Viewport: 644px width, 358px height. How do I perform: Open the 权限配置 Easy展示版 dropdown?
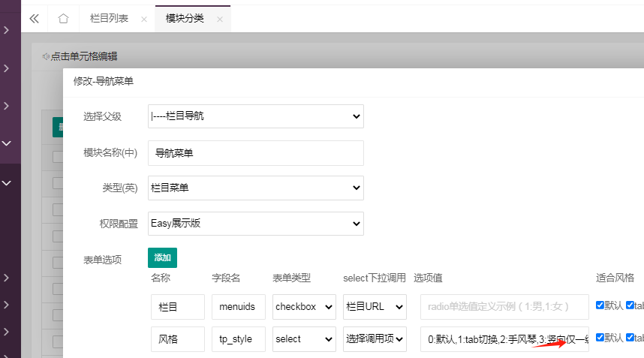point(255,223)
